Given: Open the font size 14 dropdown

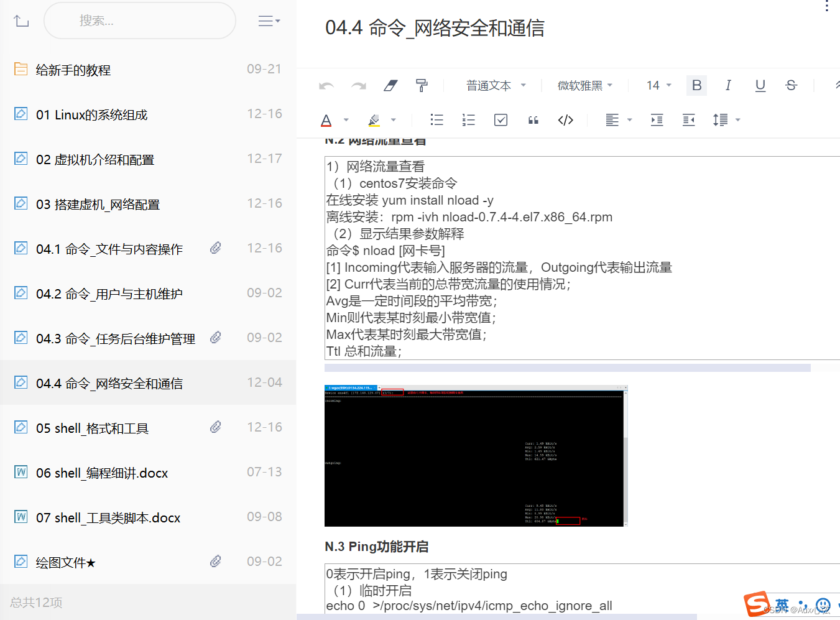Looking at the screenshot, I should [659, 85].
